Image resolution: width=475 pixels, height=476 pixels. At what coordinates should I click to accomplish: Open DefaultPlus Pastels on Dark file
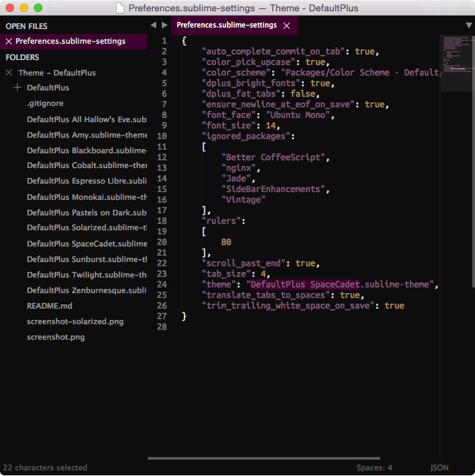87,213
